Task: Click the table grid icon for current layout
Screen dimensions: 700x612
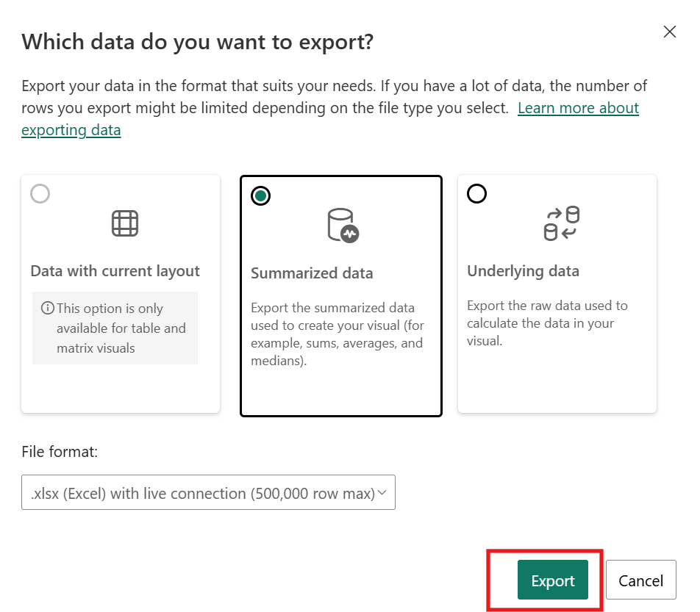Action: (x=125, y=223)
